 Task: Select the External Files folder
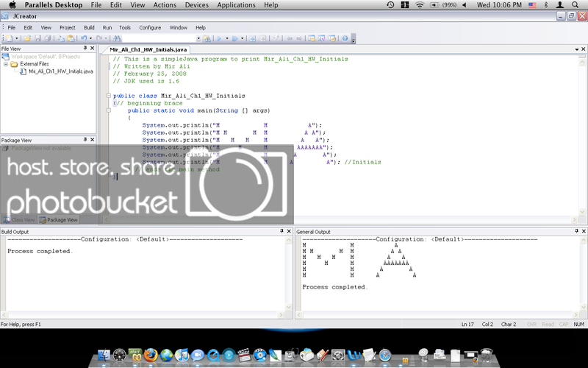(x=34, y=64)
